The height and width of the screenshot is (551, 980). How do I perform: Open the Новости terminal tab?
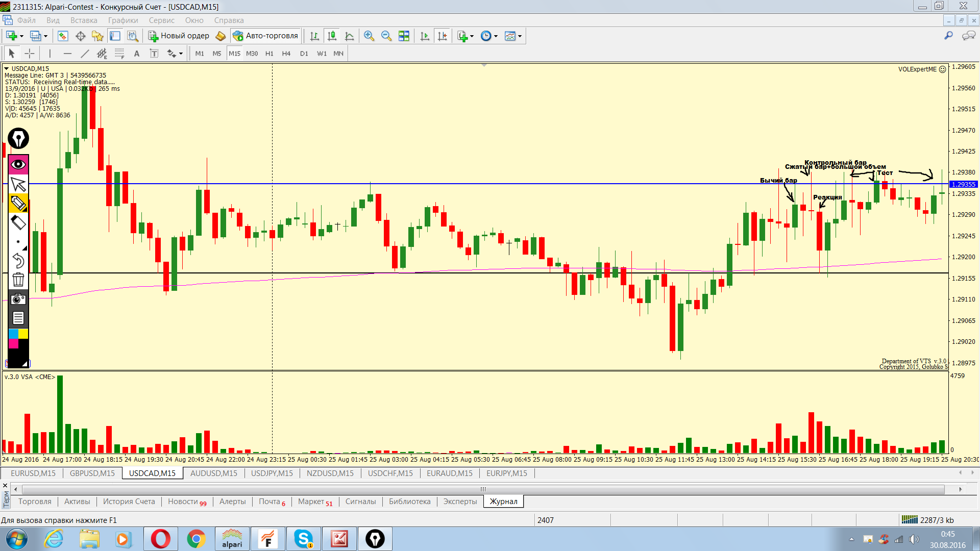pyautogui.click(x=187, y=502)
